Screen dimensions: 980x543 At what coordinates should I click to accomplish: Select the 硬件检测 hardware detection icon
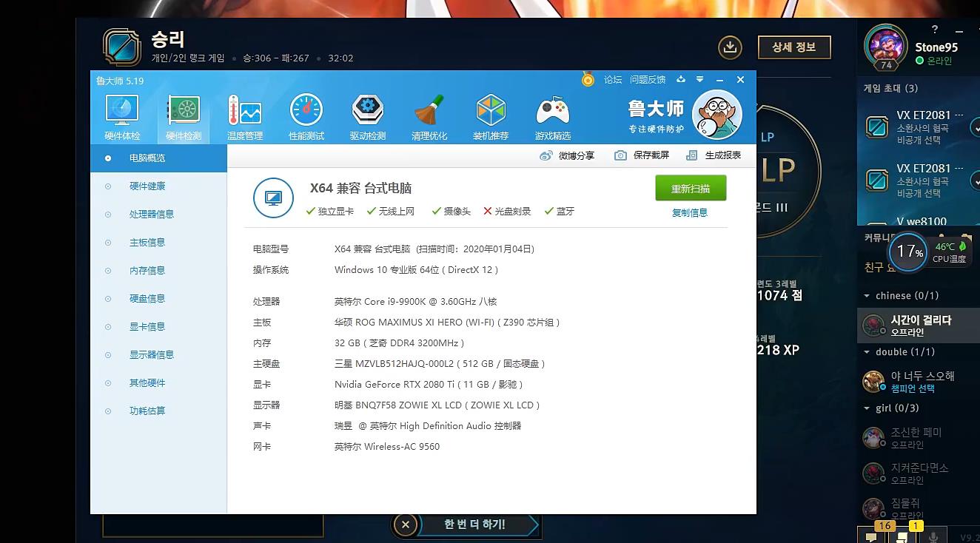point(184,118)
